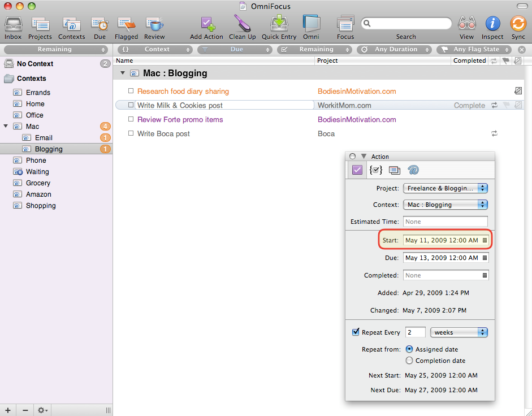Viewport: 532px width, 416px height.
Task: Click the repeat icon on Write Boca post row
Action: point(494,134)
